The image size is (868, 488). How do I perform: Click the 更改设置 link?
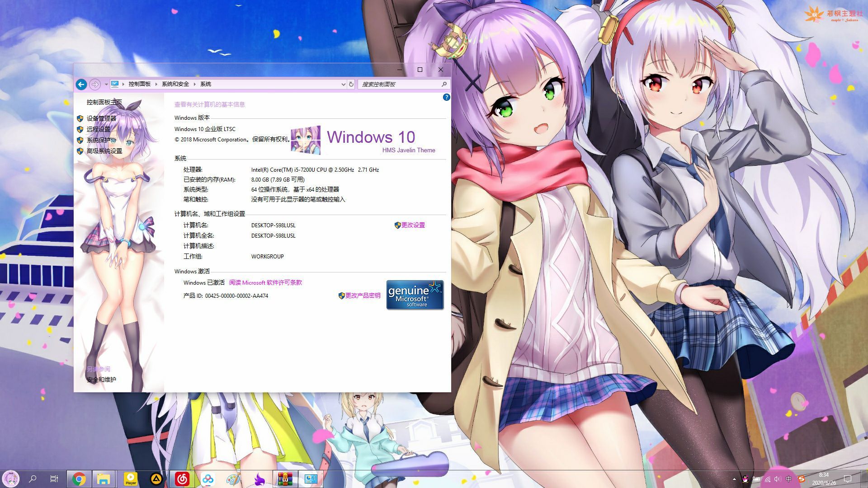point(413,225)
